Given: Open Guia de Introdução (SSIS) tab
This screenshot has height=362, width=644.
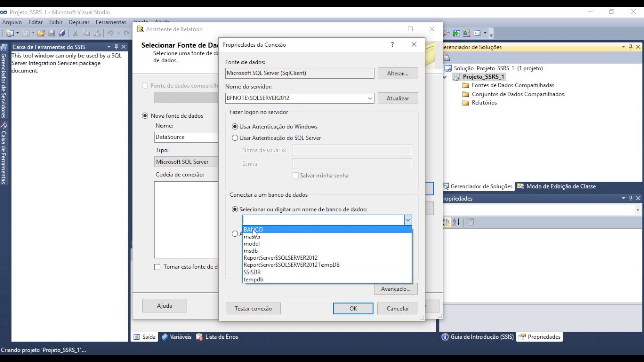Looking at the screenshot, I should (x=477, y=337).
